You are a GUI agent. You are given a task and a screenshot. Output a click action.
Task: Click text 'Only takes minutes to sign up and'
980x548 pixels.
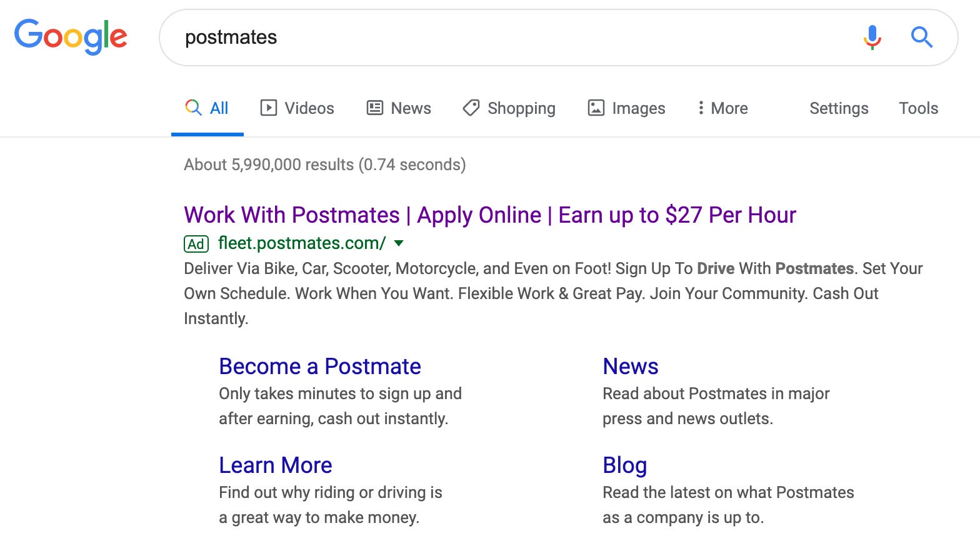click(340, 393)
